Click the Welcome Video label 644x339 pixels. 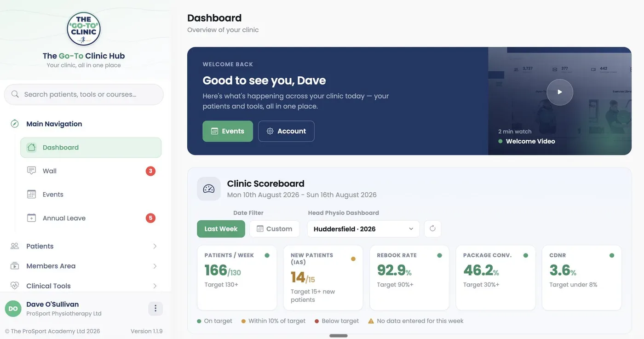[530, 141]
